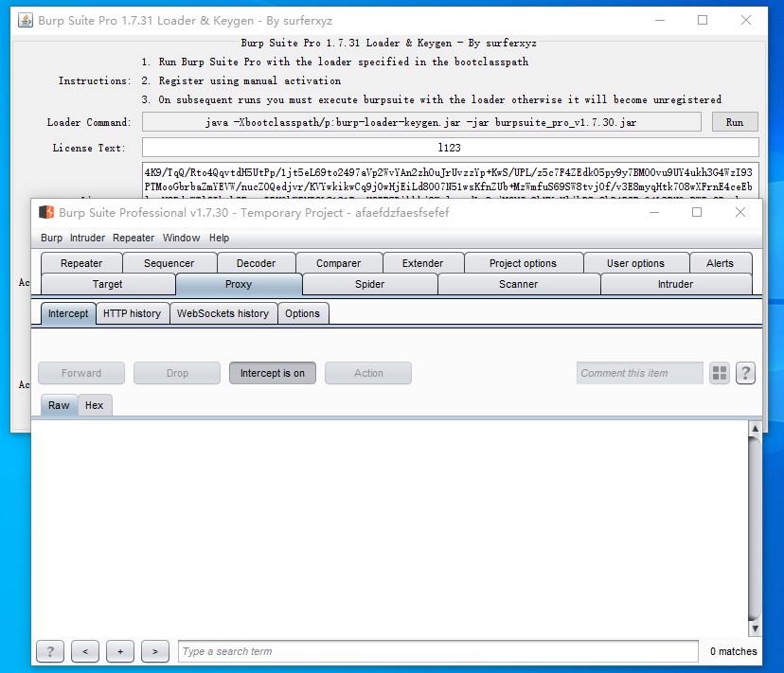
Task: Toggle the Intercept is on button
Action: 273,373
